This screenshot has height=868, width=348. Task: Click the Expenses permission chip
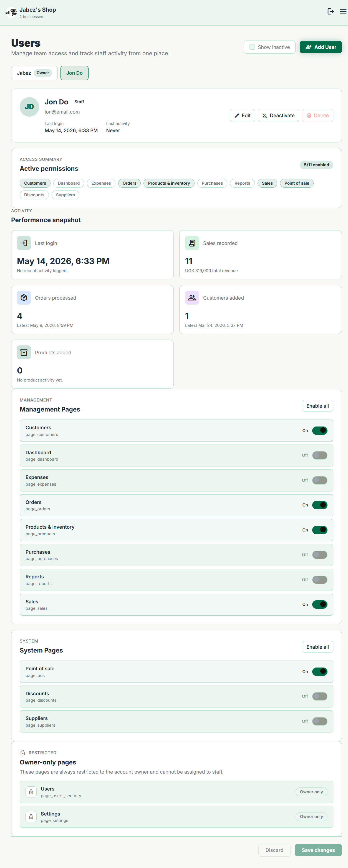pos(101,183)
